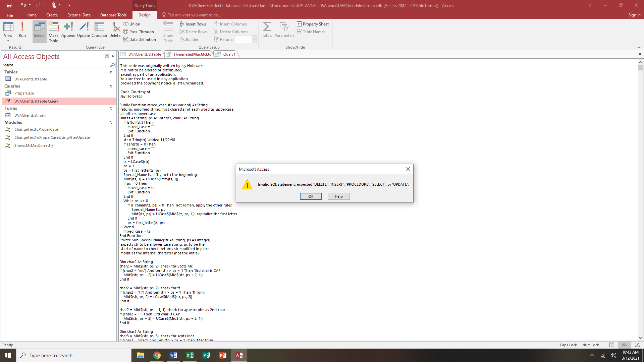
Task: Click the Show Table icon
Action: (x=168, y=32)
